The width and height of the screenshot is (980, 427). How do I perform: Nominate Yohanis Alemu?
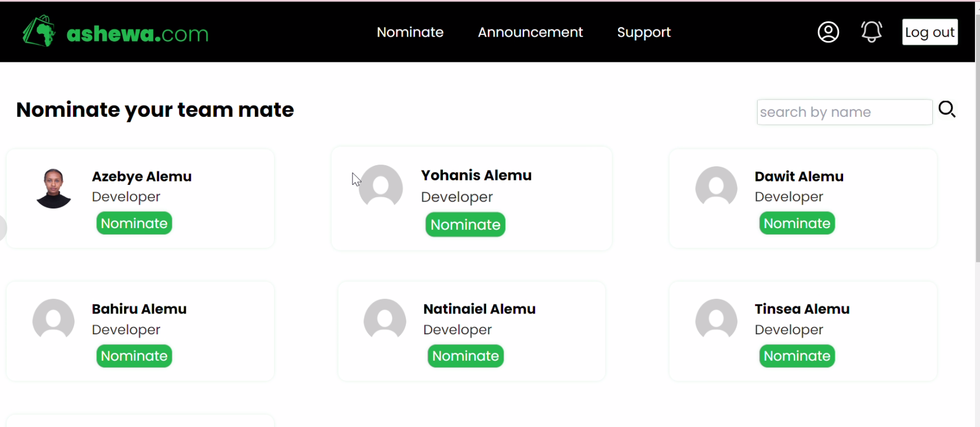click(x=465, y=224)
